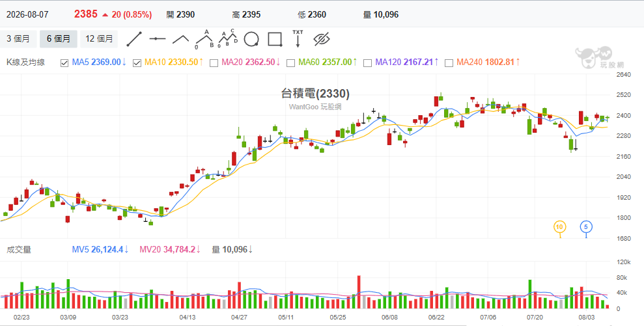Toggle hide drawings eye-slash icon
Image resolution: width=644 pixels, height=326 pixels.
322,39
